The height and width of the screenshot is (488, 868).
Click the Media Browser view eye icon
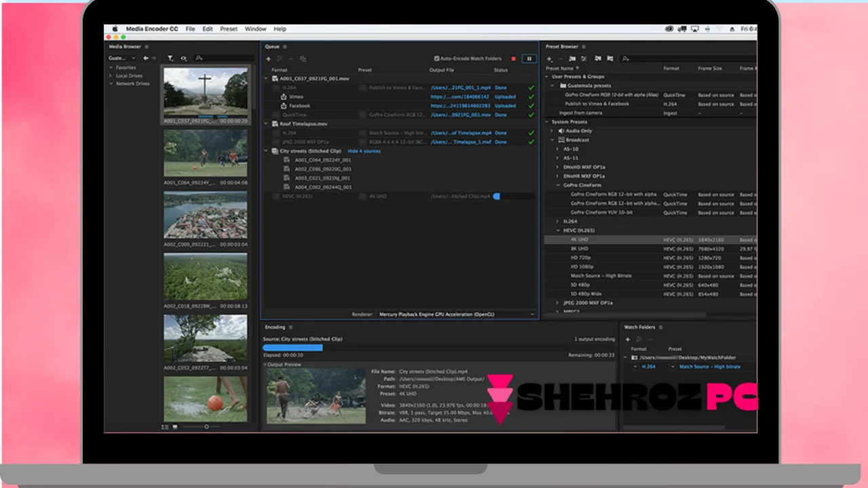[x=183, y=58]
